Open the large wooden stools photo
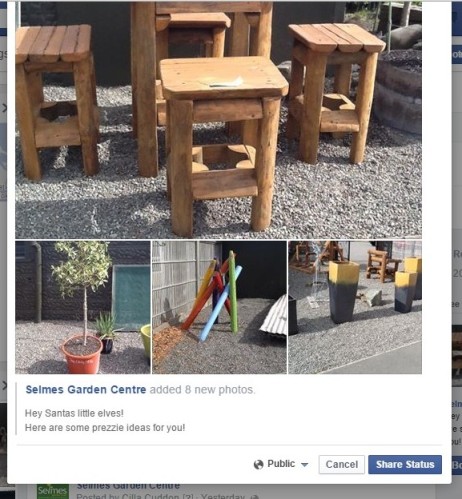 (218, 120)
